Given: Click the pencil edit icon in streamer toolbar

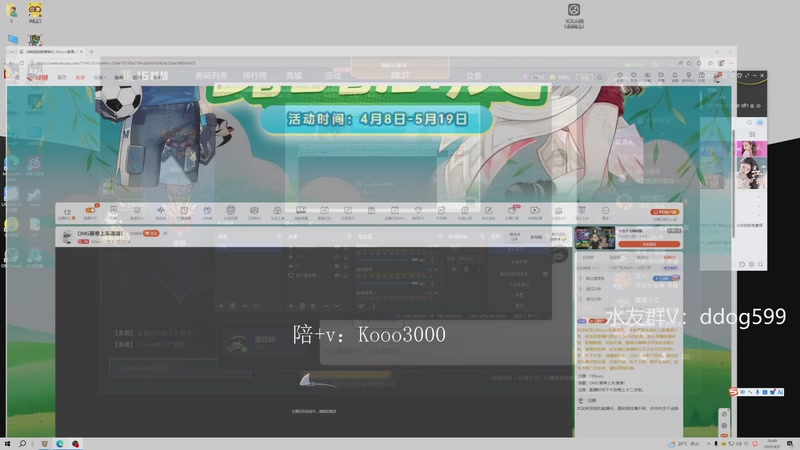Looking at the screenshot, I should click(488, 211).
